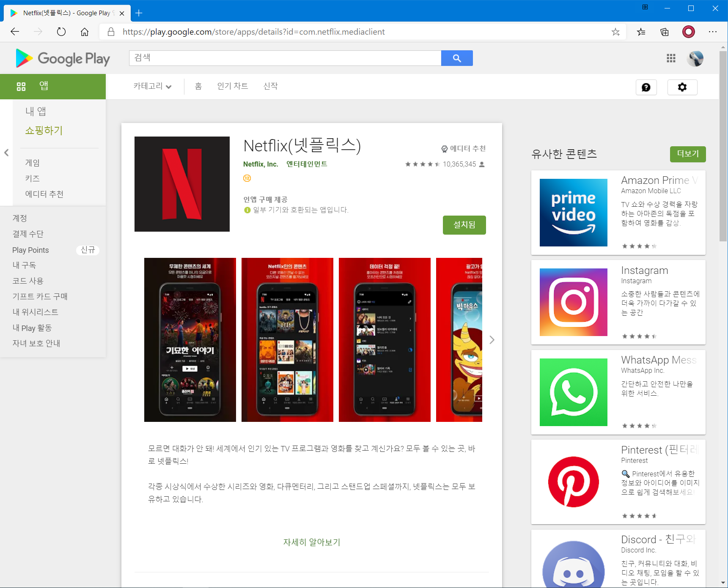Image resolution: width=728 pixels, height=588 pixels.
Task: Open the account profile avatar
Action: point(695,58)
